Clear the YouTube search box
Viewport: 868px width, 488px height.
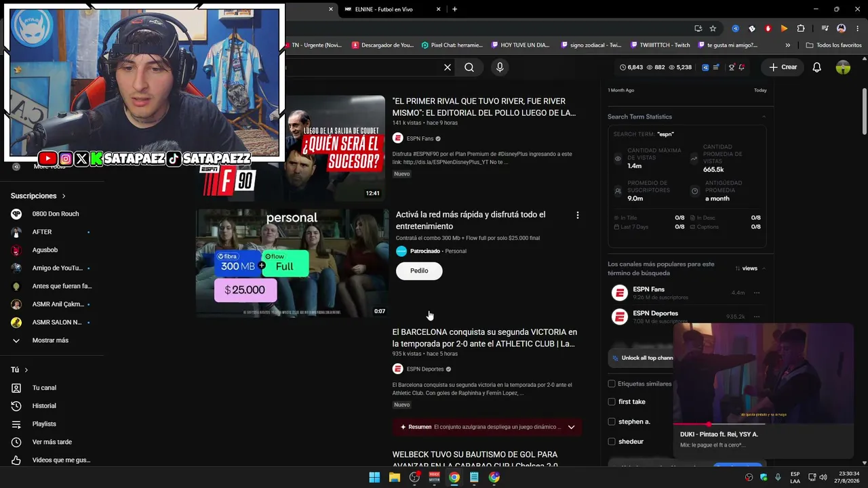448,67
